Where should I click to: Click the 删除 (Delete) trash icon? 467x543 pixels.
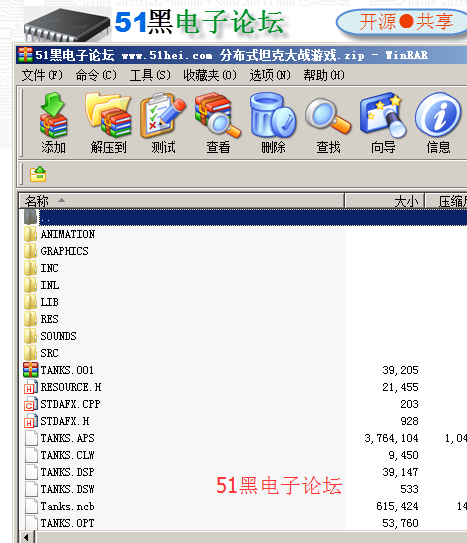[x=273, y=123]
